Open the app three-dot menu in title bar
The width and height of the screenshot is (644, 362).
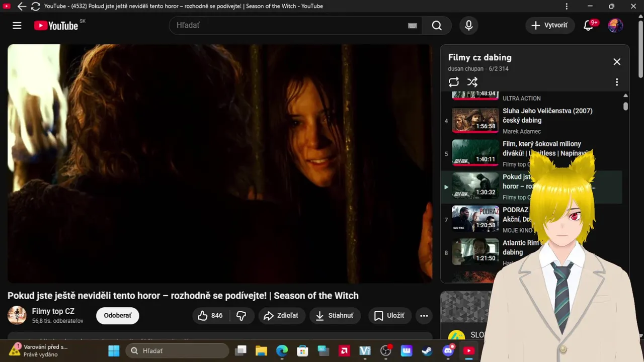pos(567,7)
